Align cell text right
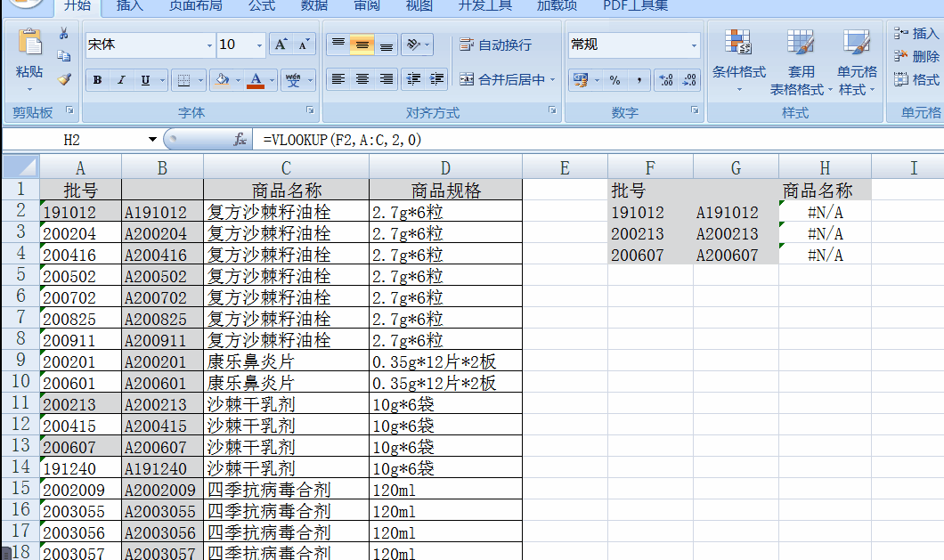This screenshot has width=944, height=560. 386,79
